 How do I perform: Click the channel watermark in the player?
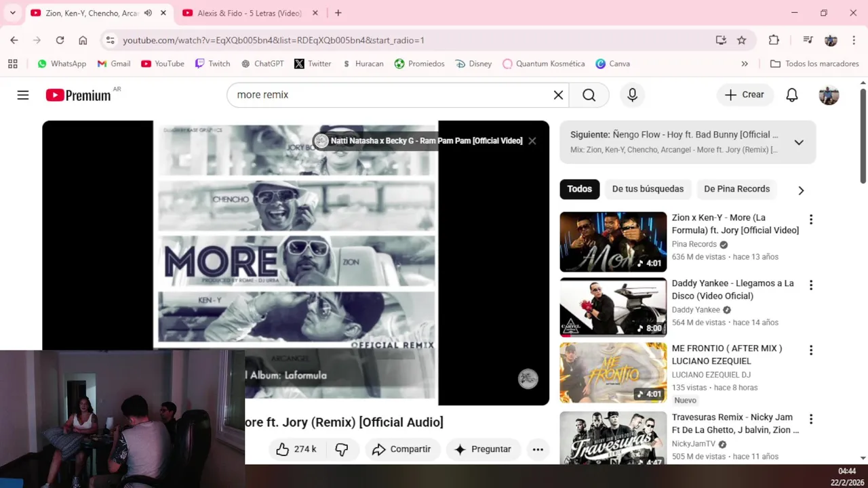528,379
